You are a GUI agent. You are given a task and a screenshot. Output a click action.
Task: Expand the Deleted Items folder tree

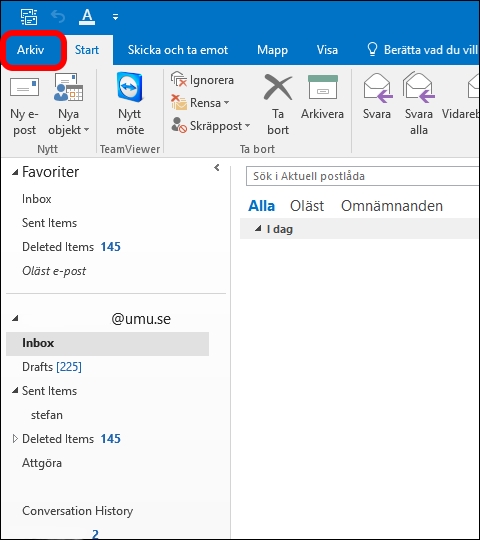(x=15, y=438)
